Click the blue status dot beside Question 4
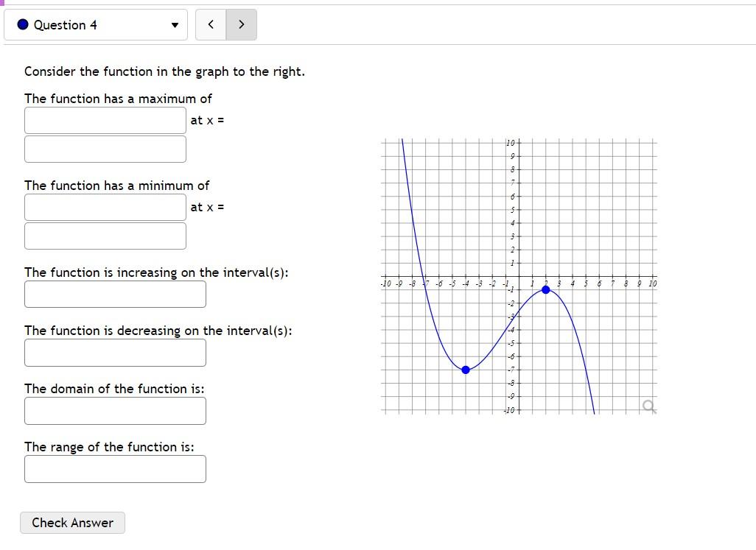 click(x=21, y=24)
